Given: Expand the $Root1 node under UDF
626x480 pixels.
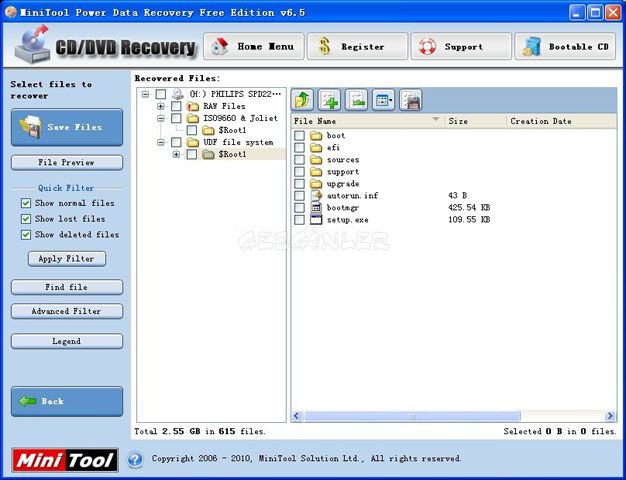Looking at the screenshot, I should (x=176, y=154).
